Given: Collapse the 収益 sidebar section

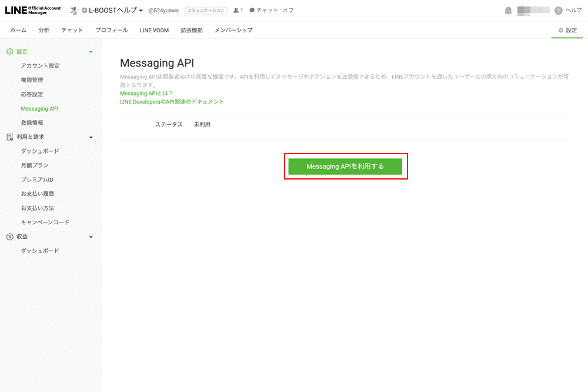Looking at the screenshot, I should (x=91, y=237).
